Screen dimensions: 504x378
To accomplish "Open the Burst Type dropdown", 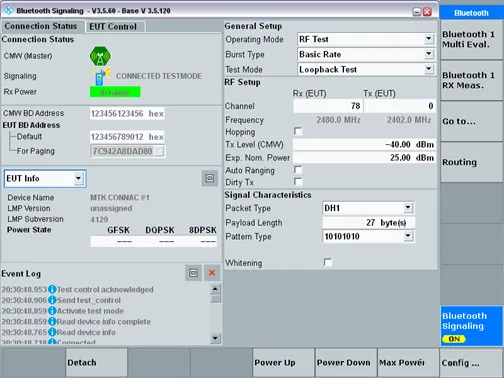I will [x=429, y=54].
